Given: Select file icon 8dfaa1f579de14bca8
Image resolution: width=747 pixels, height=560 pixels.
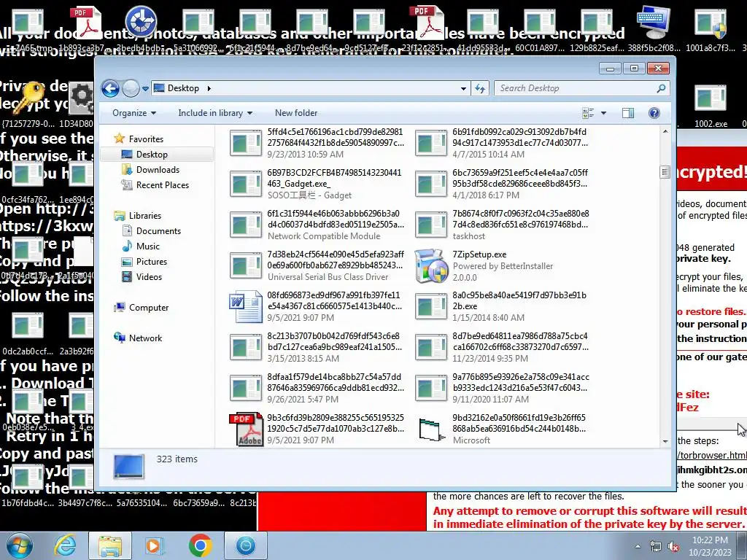Looking at the screenshot, I should pyautogui.click(x=246, y=388).
